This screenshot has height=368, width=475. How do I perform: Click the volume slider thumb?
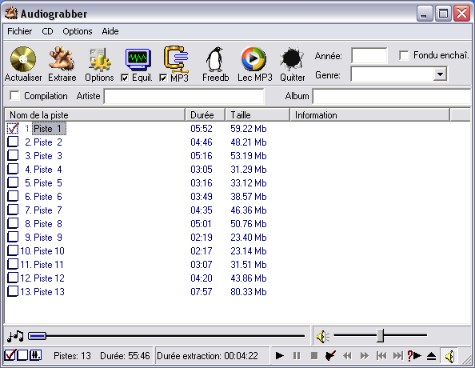click(380, 336)
